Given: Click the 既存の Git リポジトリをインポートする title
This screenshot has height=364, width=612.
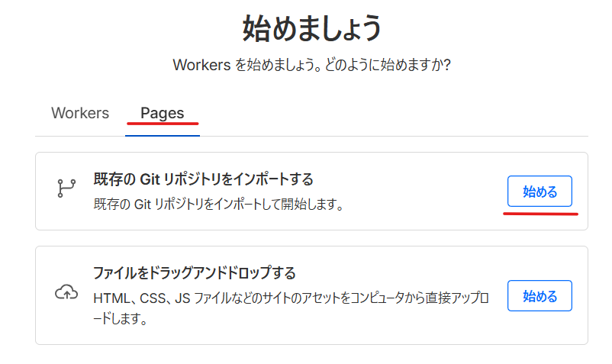Looking at the screenshot, I should pyautogui.click(x=203, y=179).
